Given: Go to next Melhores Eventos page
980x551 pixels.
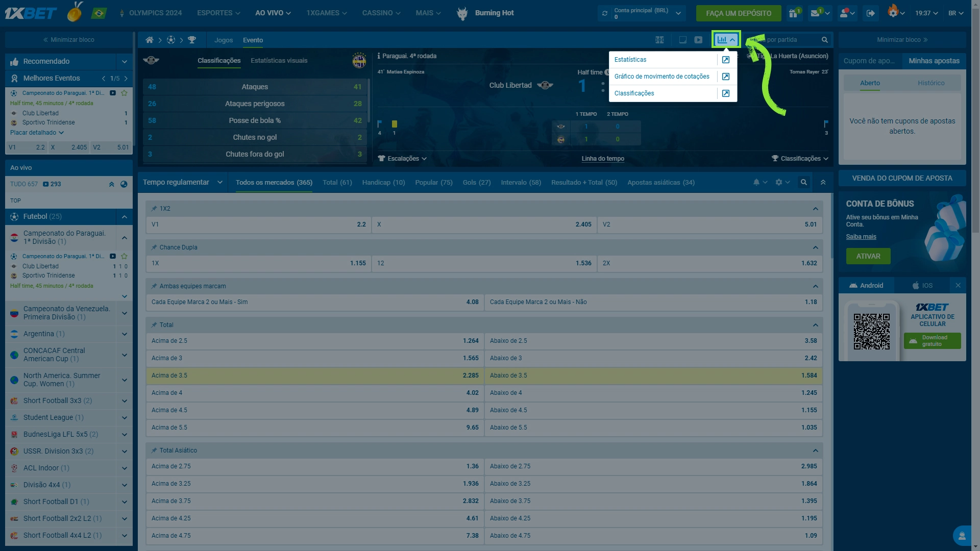Looking at the screenshot, I should [x=126, y=79].
